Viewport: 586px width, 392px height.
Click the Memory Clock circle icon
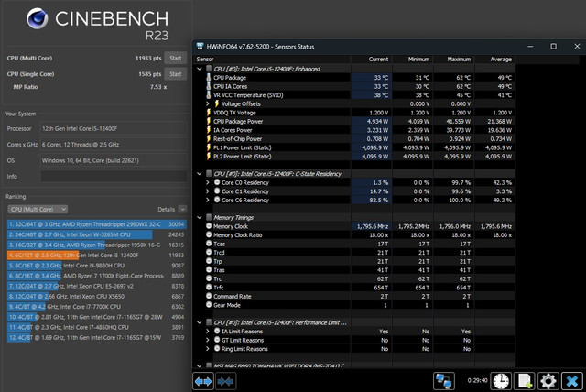coord(209,225)
